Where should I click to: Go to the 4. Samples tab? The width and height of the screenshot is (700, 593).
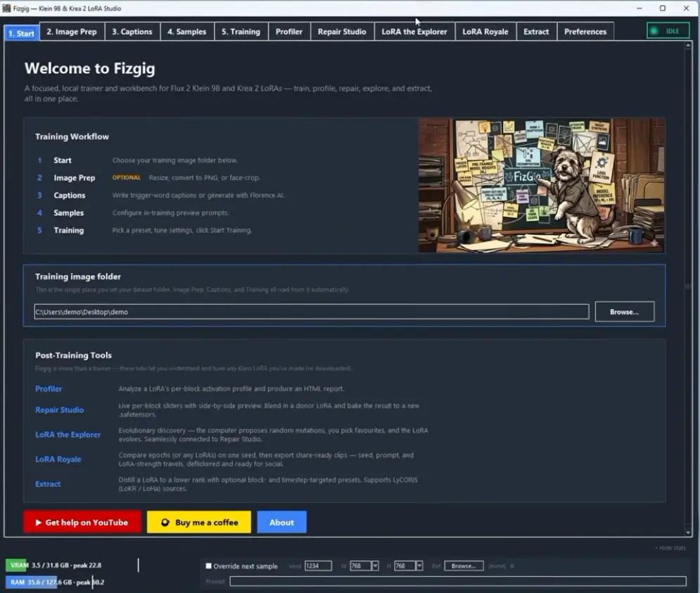187,32
